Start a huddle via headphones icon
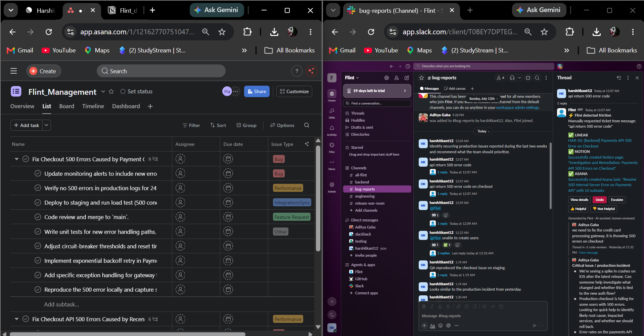644x336 pixels. 512,78
